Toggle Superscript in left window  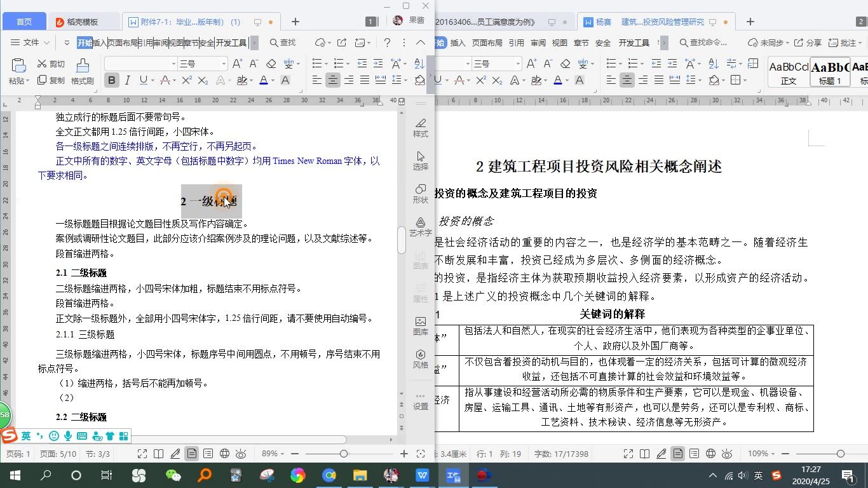pyautogui.click(x=187, y=80)
